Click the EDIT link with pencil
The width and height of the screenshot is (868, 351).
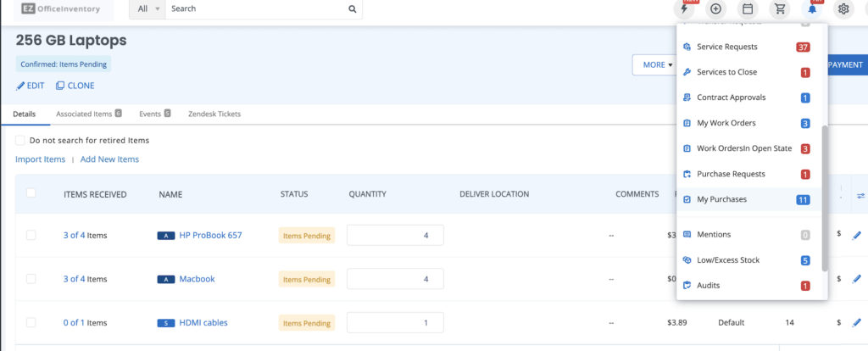[30, 86]
